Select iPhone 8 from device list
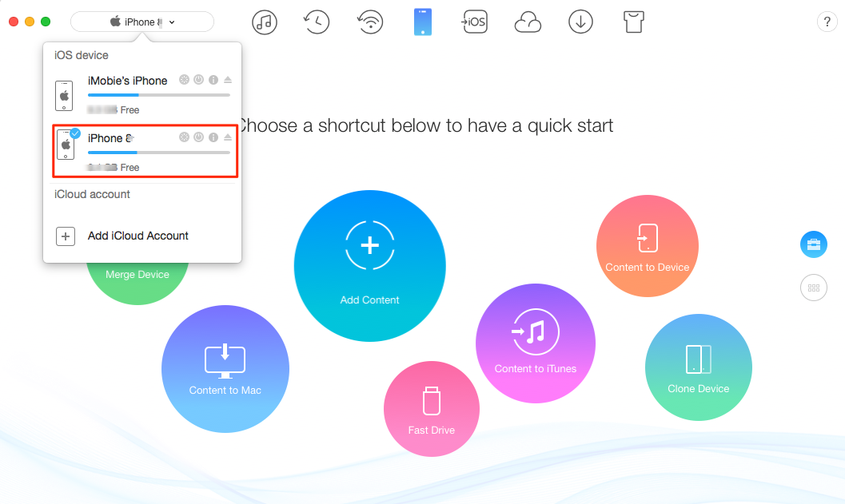This screenshot has height=504, width=845. click(x=145, y=151)
